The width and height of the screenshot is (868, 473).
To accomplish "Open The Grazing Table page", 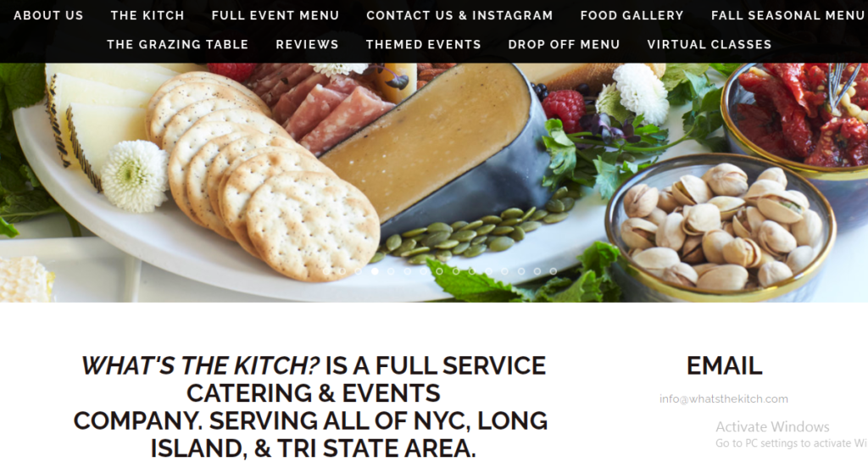I will [178, 44].
